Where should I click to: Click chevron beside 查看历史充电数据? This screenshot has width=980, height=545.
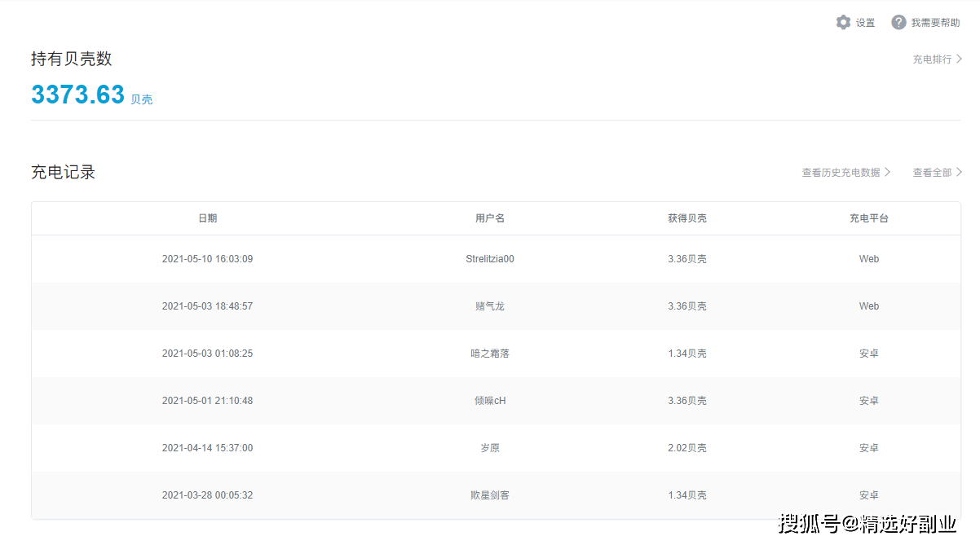coord(888,173)
